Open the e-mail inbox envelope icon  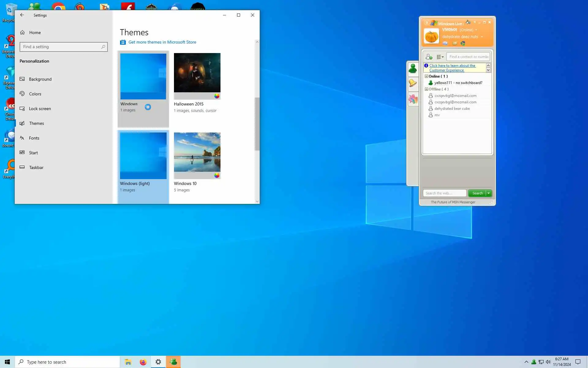click(x=445, y=43)
